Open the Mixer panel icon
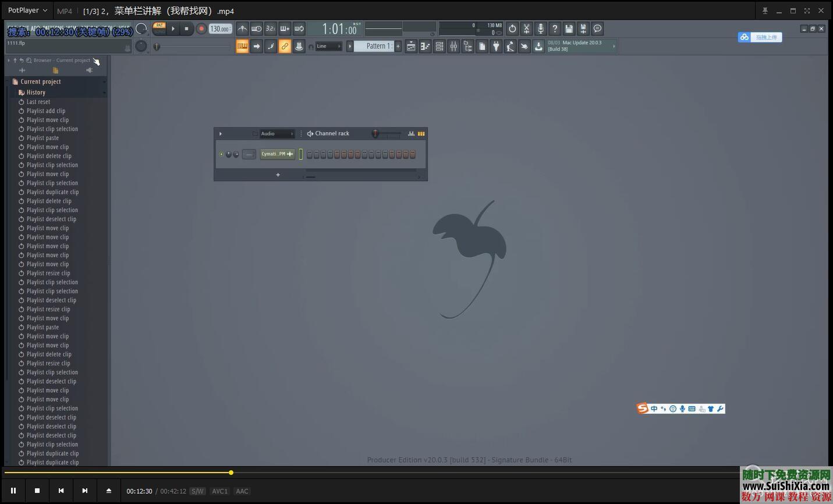Viewport: 833px width, 504px height. (x=454, y=46)
